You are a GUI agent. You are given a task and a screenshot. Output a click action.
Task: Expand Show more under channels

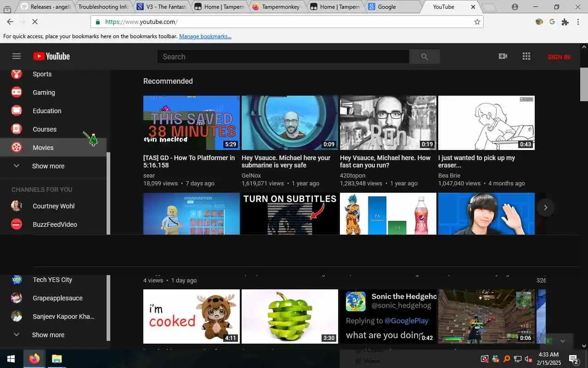coord(53,335)
